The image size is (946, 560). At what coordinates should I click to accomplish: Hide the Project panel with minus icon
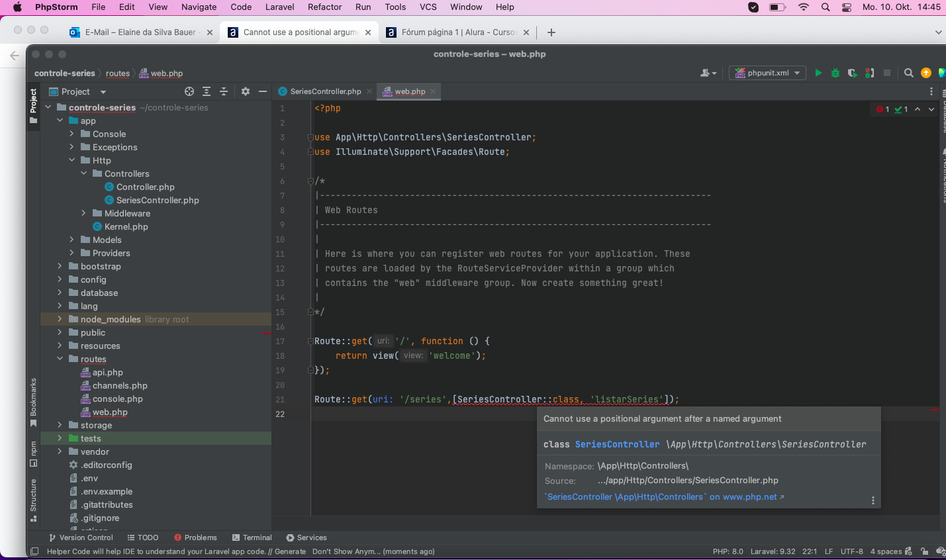(263, 91)
